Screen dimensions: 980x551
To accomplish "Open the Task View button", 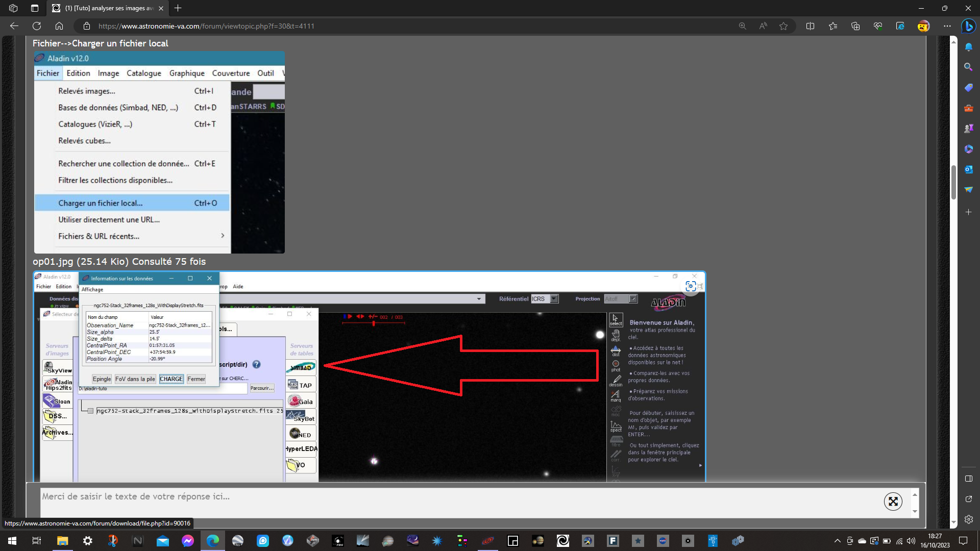I will tap(37, 541).
